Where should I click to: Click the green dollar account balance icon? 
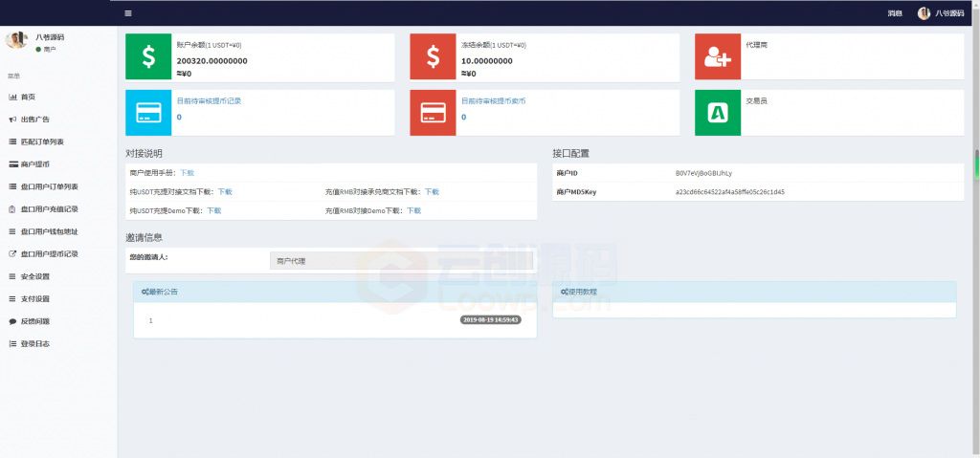(x=148, y=56)
